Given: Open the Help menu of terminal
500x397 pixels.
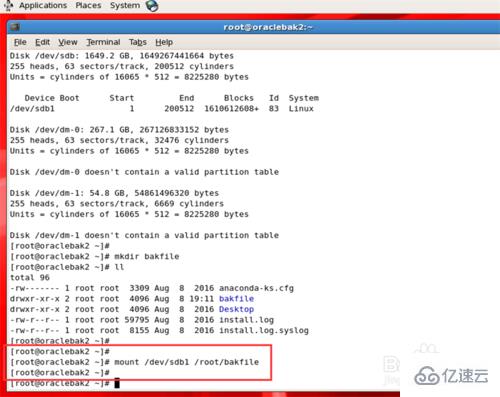Looking at the screenshot, I should (164, 42).
